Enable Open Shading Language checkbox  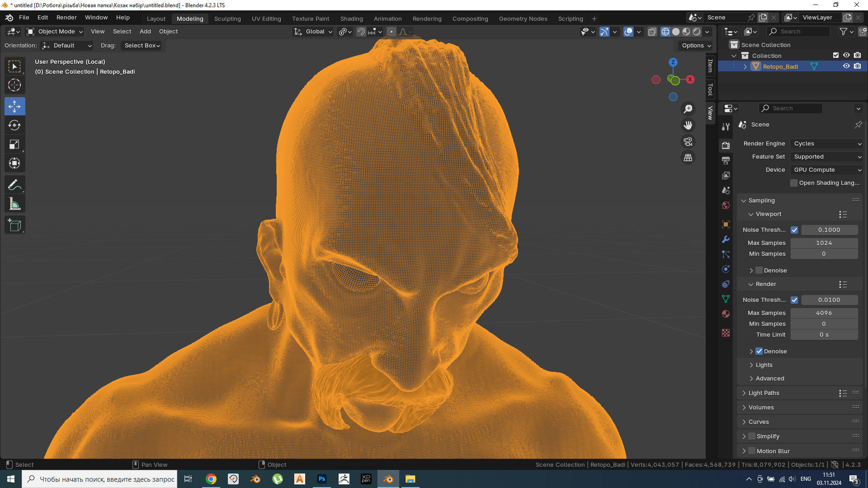(x=794, y=183)
